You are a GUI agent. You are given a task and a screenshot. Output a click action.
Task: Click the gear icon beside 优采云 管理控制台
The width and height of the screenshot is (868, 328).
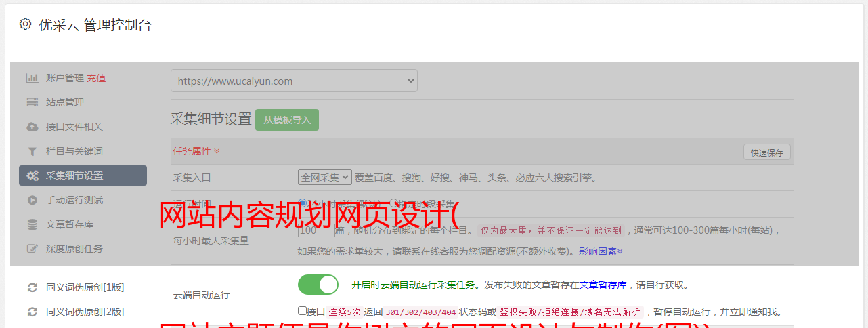click(25, 24)
